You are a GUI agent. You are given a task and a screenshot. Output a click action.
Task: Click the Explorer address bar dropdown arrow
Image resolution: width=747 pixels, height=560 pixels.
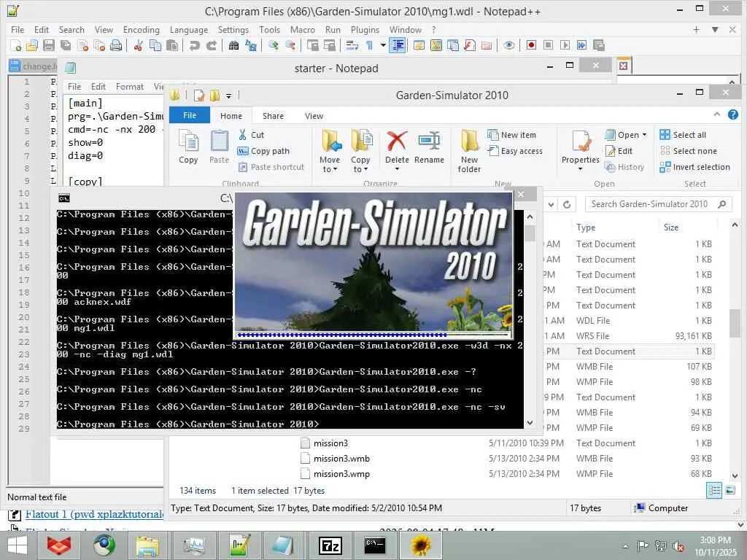point(551,204)
